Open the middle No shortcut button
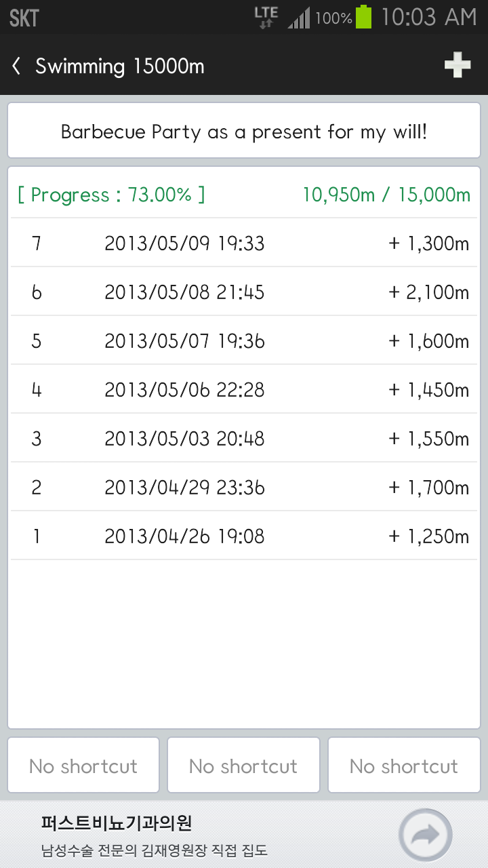The width and height of the screenshot is (488, 868). 243,766
